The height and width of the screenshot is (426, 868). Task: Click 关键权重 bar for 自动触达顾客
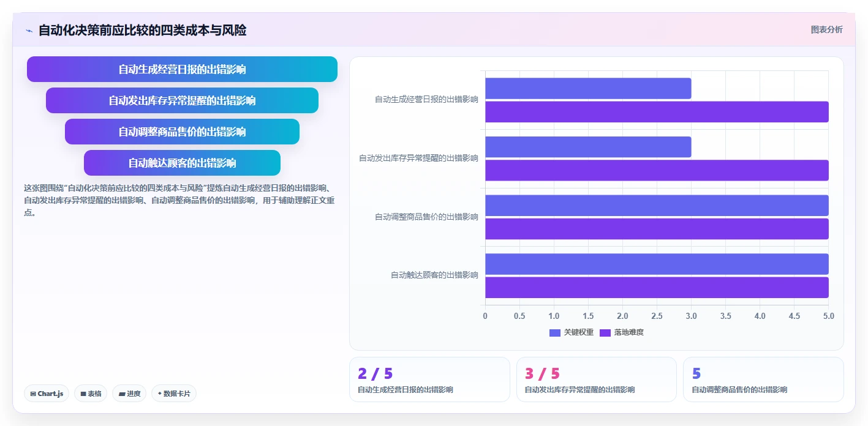click(657, 264)
